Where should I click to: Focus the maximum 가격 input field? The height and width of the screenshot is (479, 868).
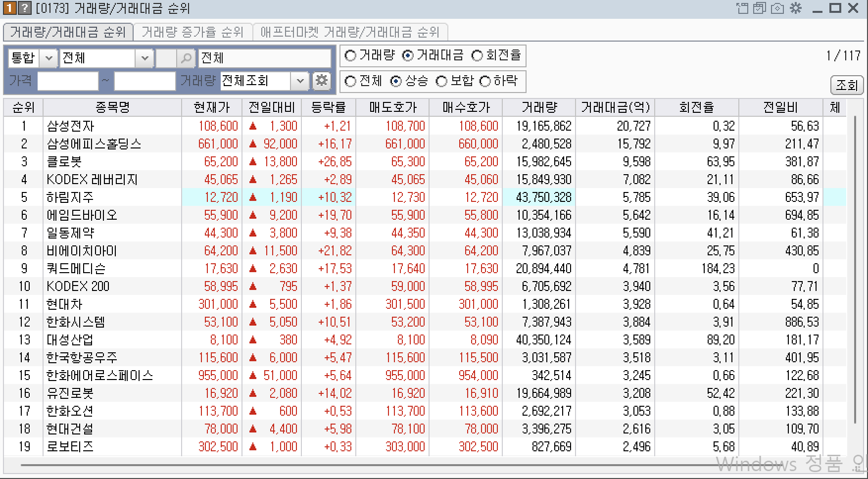pos(145,81)
